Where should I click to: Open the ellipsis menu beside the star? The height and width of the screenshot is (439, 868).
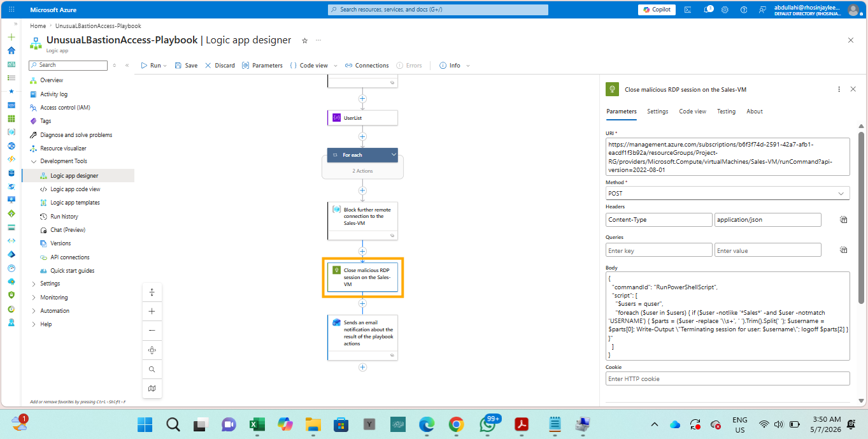click(x=318, y=40)
